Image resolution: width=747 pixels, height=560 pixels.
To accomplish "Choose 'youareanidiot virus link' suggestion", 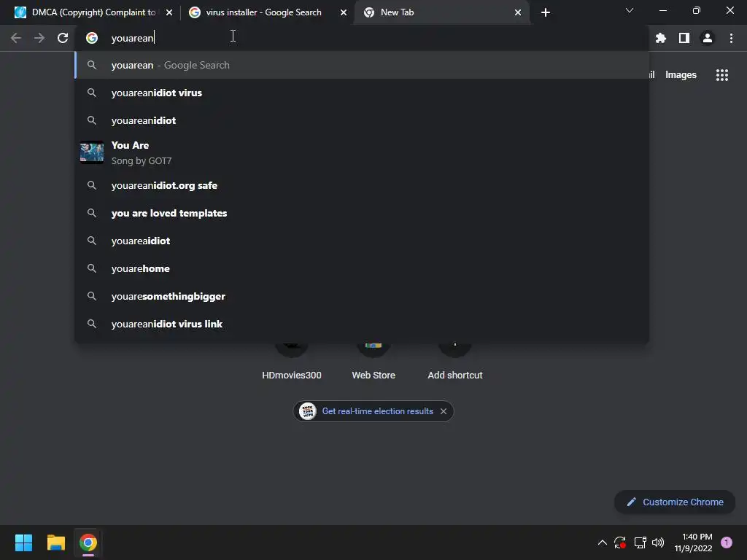I will [362, 324].
